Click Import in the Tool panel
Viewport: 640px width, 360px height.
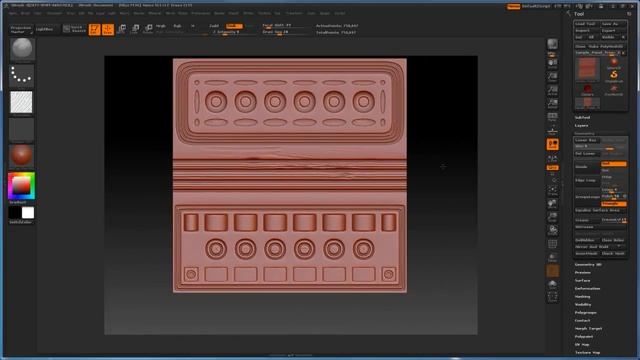tap(586, 30)
